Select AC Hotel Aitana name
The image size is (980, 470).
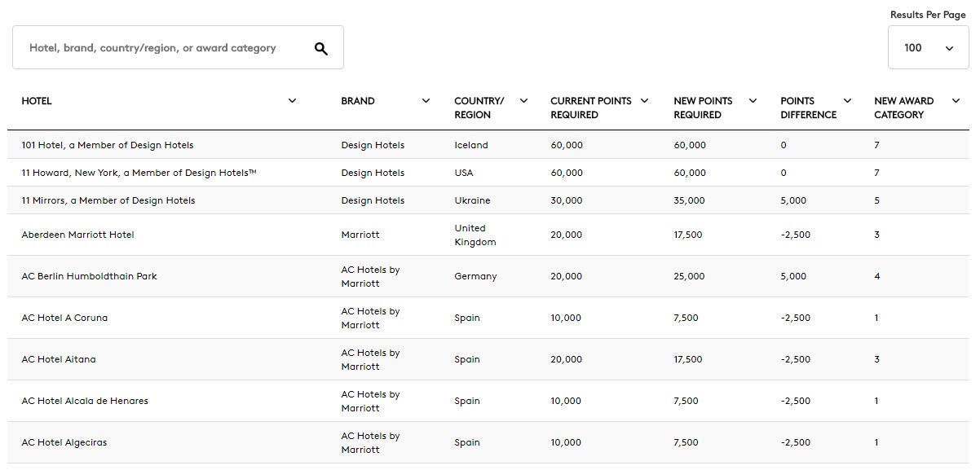pyautogui.click(x=59, y=359)
